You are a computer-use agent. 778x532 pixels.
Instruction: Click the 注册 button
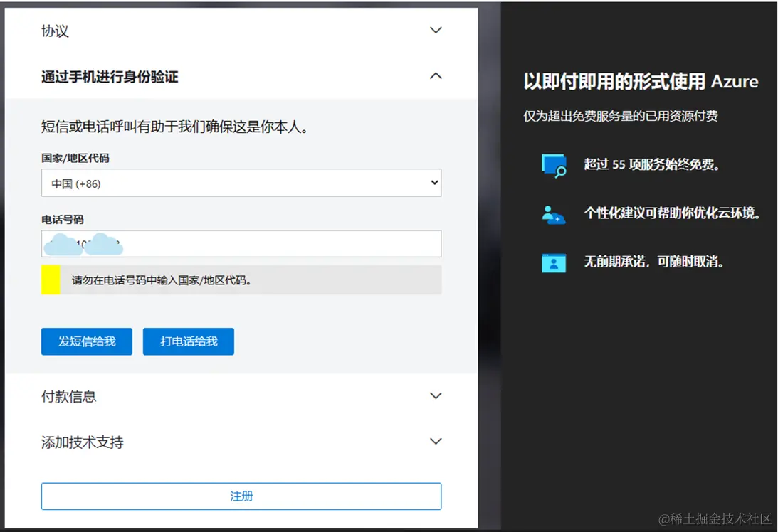pyautogui.click(x=241, y=496)
